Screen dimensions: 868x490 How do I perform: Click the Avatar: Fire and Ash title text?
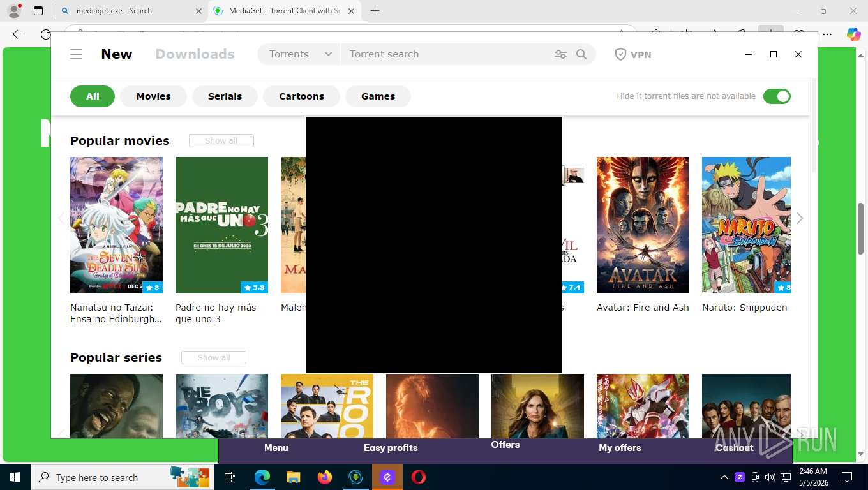click(643, 308)
